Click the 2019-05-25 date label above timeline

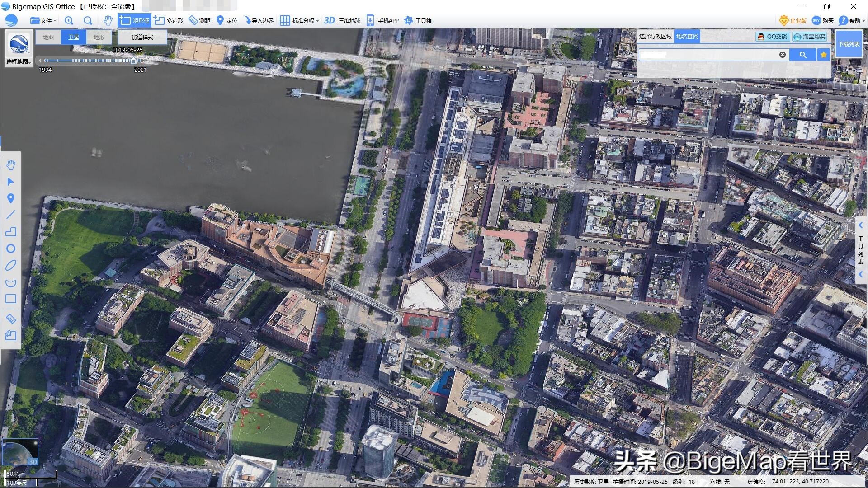click(127, 50)
